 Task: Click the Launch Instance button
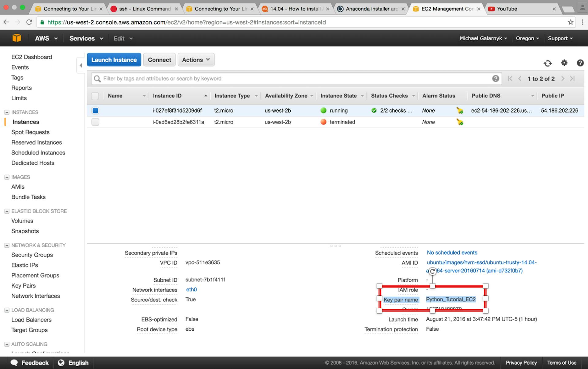(114, 60)
